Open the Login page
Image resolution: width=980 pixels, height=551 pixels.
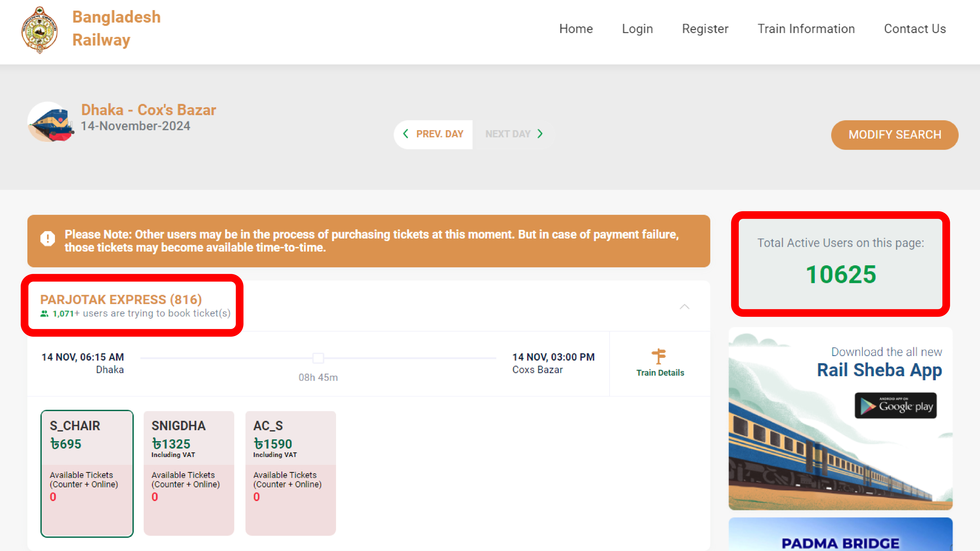[637, 29]
